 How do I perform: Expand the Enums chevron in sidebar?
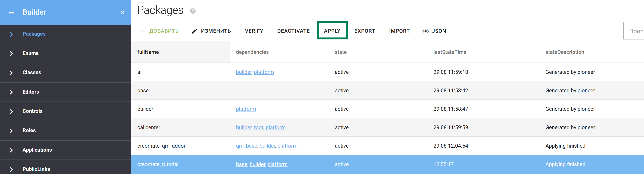[11, 53]
